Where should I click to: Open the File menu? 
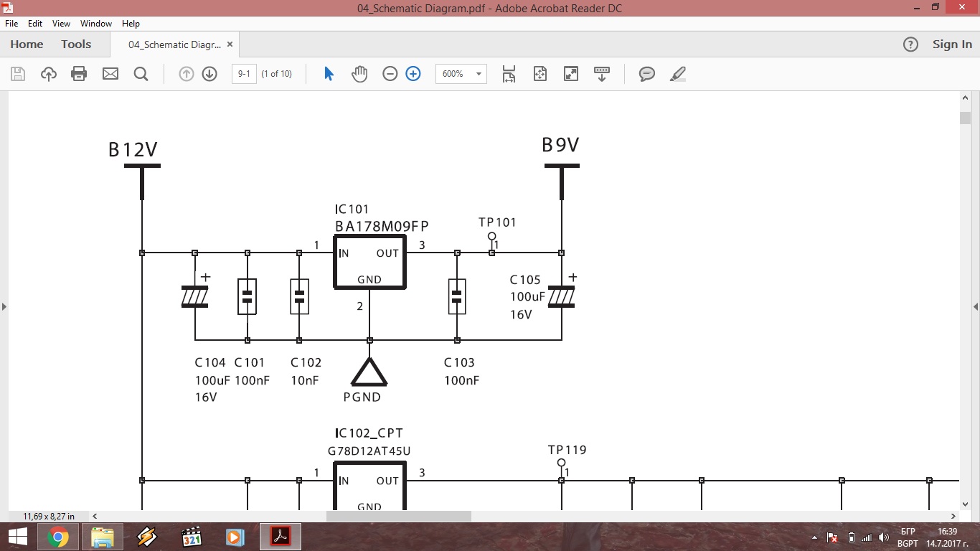tap(11, 24)
